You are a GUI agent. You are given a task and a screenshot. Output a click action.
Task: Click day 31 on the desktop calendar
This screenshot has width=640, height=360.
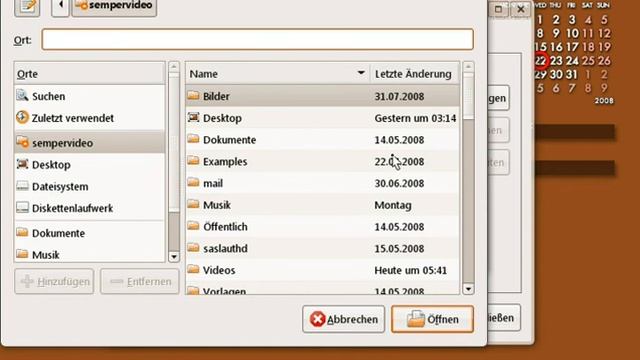coord(572,74)
